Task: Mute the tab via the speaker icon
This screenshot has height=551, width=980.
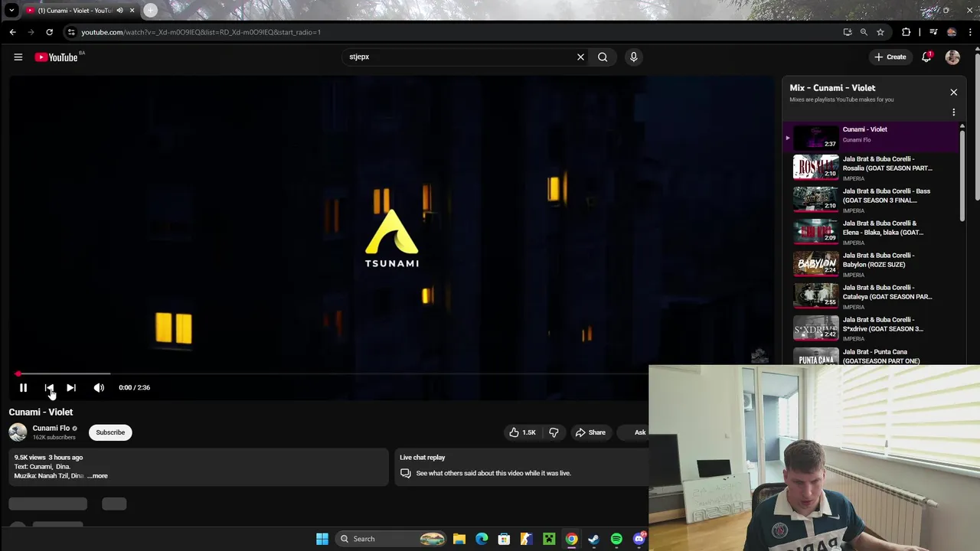Action: tap(119, 11)
